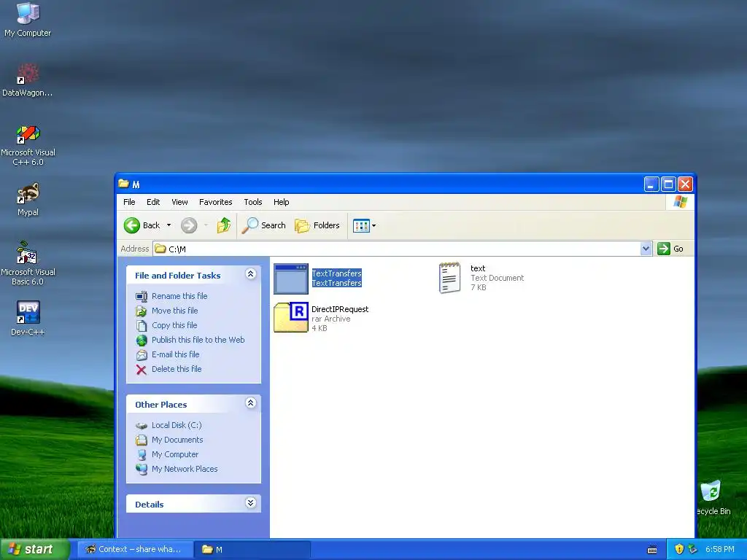
Task: Click the 6:58 PM clock
Action: [720, 549]
